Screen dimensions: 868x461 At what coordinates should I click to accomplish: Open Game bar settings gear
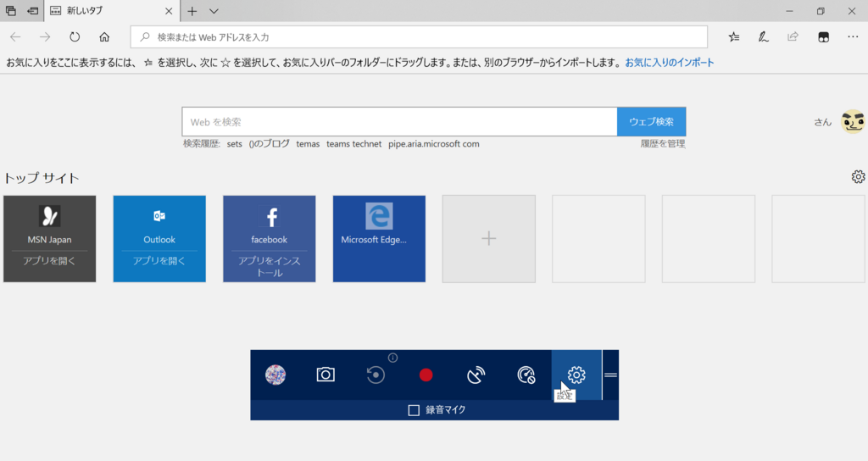(x=576, y=375)
